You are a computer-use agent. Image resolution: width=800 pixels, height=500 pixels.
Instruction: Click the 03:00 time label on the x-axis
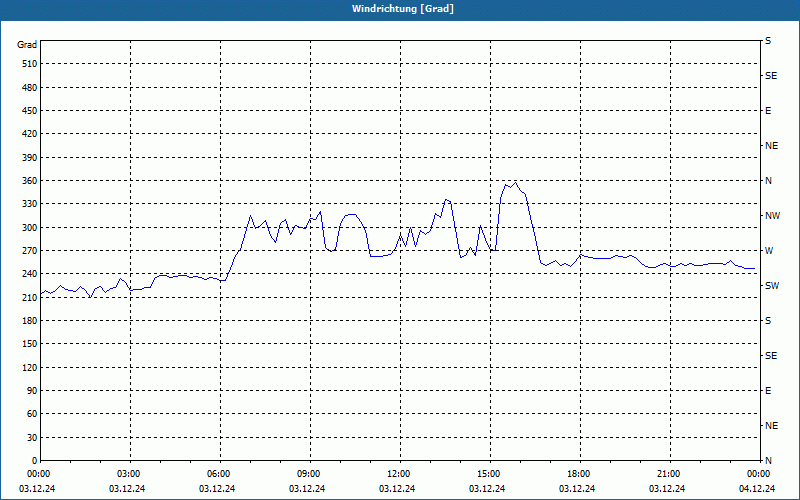[x=130, y=474]
